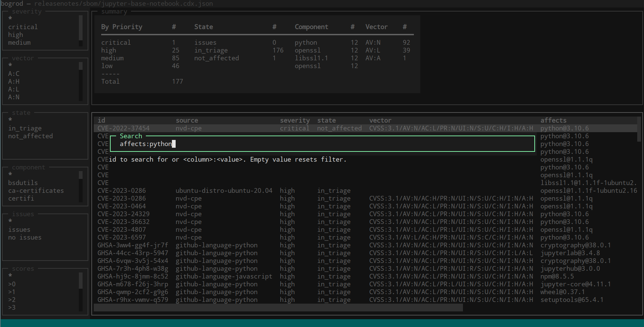
Task: Click the affects column header
Action: [x=553, y=120]
